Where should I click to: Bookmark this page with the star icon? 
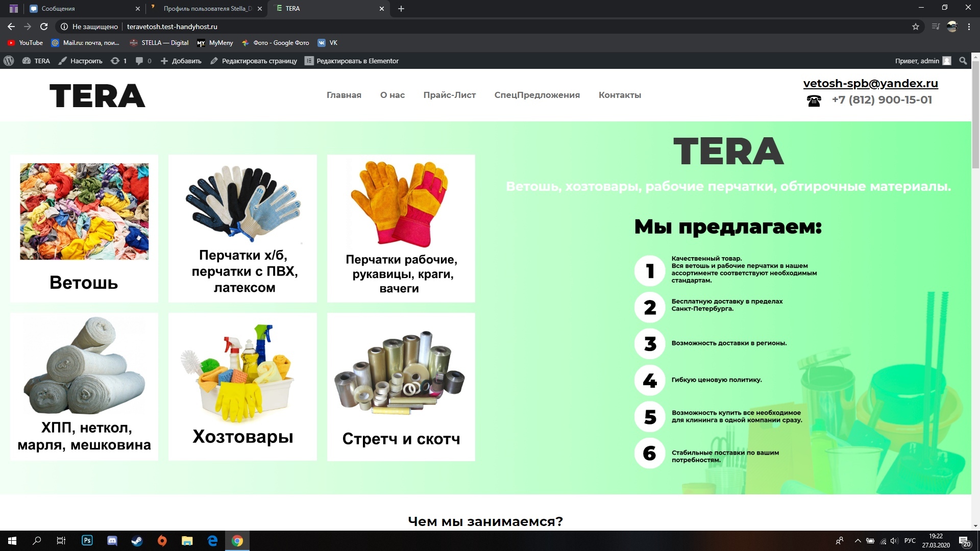(915, 27)
